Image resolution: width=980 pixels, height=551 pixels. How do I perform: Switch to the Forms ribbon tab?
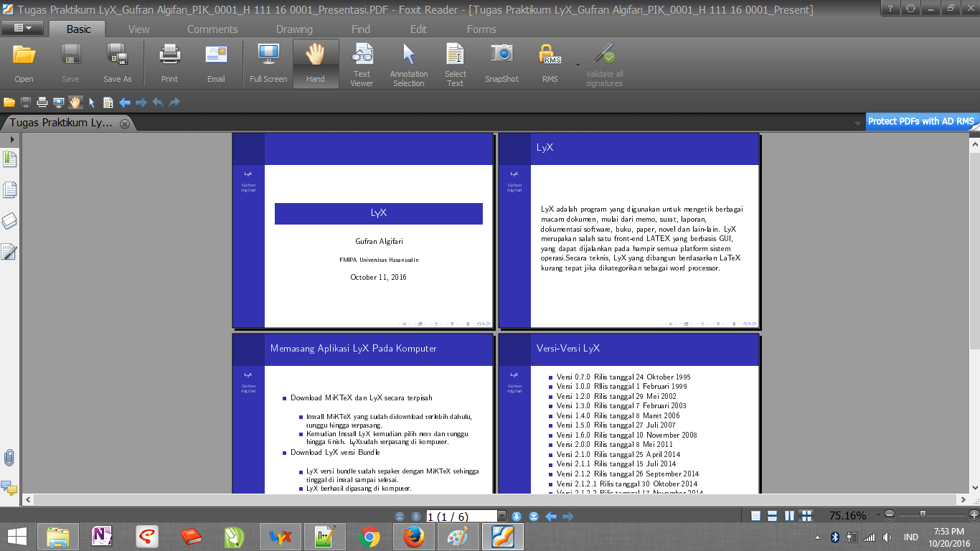(481, 29)
